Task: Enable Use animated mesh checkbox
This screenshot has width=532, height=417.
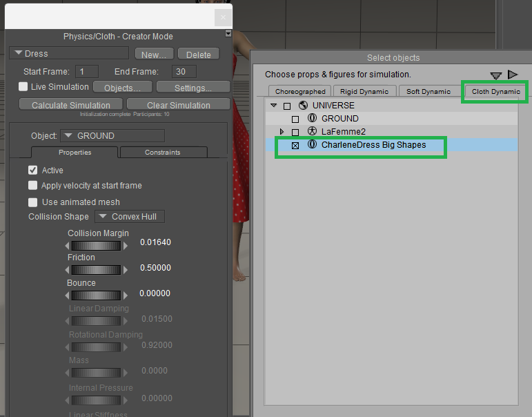Action: tap(33, 202)
